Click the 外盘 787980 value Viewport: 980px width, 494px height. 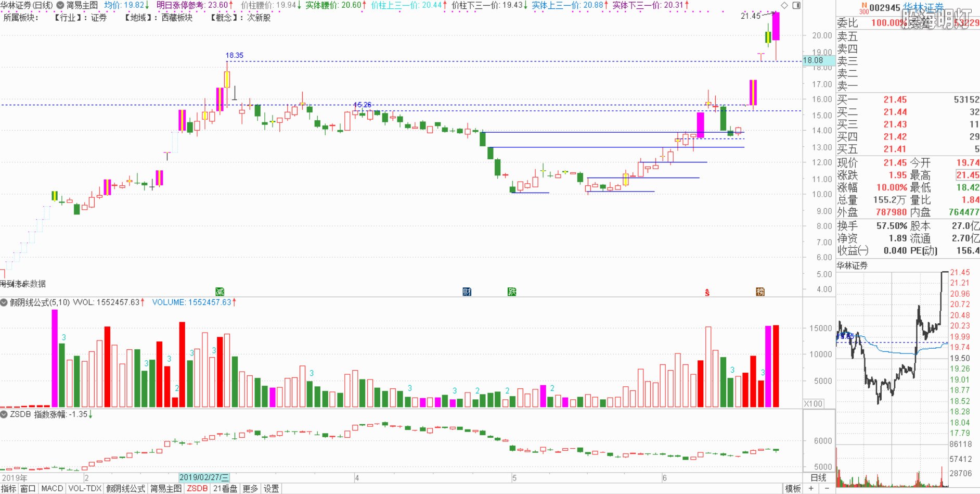tap(891, 212)
